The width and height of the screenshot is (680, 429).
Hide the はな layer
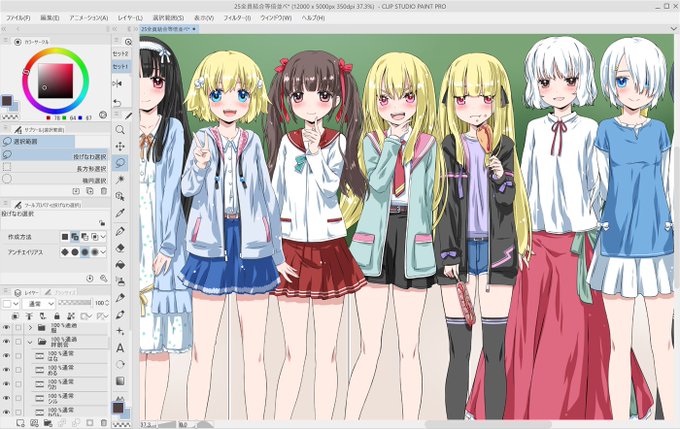[x=6, y=356]
